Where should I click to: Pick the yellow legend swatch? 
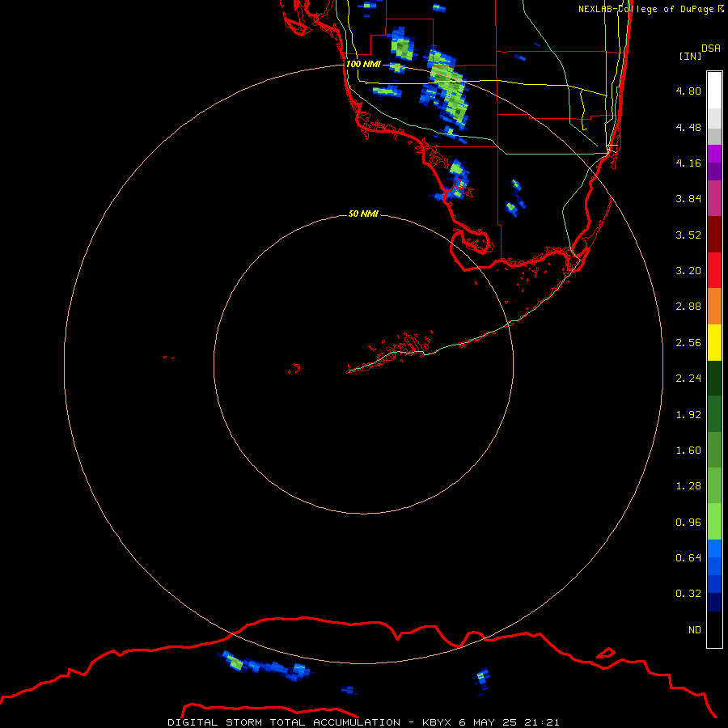tap(714, 342)
